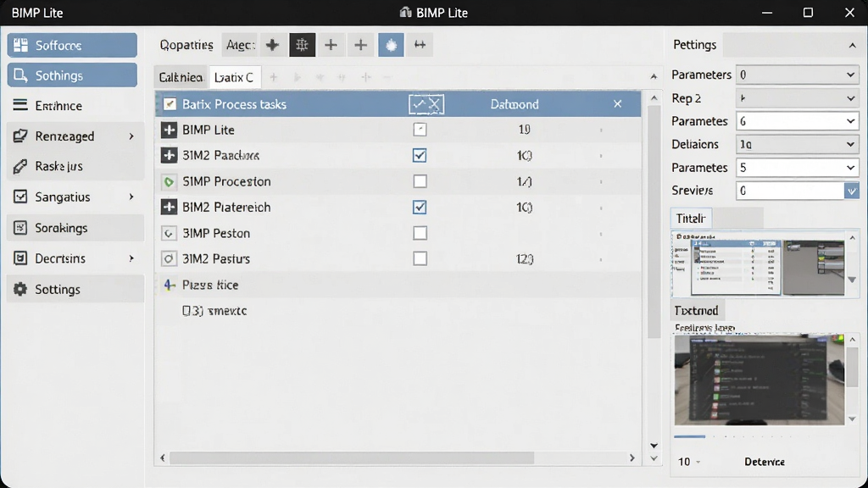Open the Parametes dropdown showing 6

797,121
